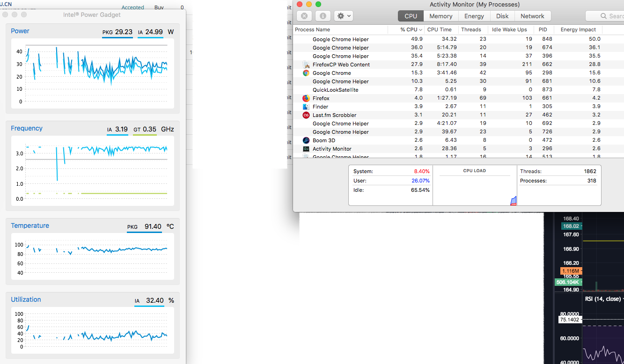Click the Buy label in background window
624x364 pixels.
point(159,7)
